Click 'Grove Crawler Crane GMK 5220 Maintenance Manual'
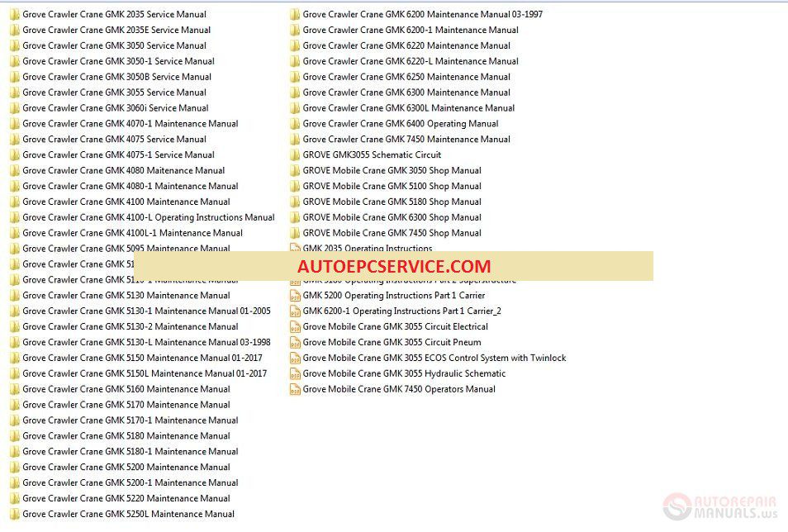 tap(126, 498)
